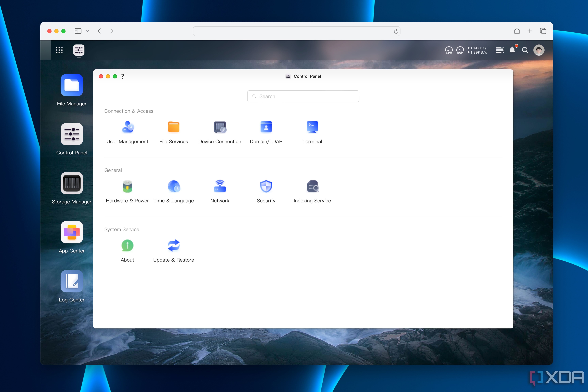Open Control Panel help question mark
The height and width of the screenshot is (392, 588).
click(x=122, y=76)
